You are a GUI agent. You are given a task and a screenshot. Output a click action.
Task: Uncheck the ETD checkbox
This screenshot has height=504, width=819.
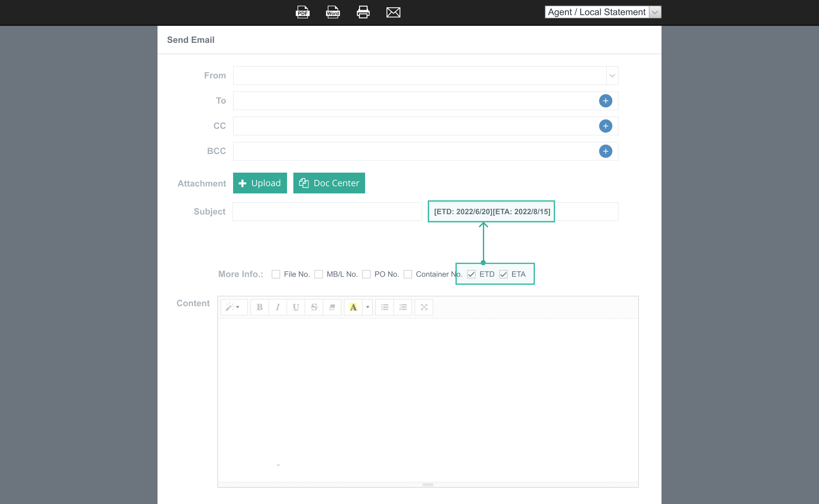471,274
